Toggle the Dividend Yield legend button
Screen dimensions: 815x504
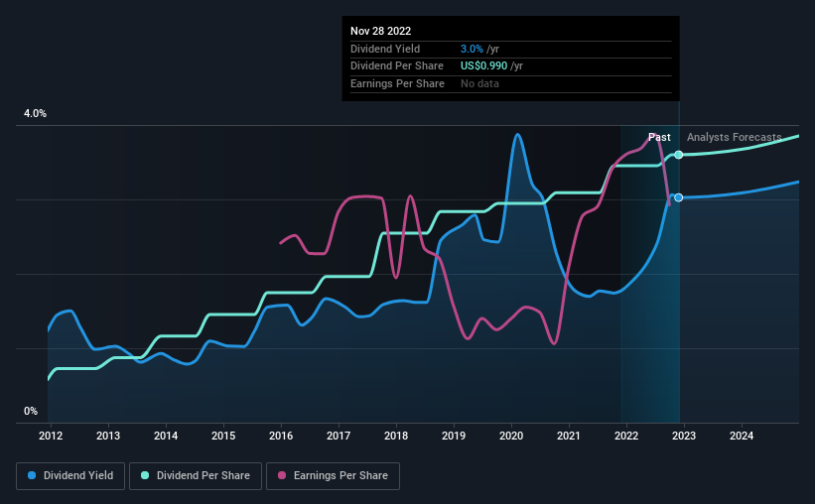(70, 476)
